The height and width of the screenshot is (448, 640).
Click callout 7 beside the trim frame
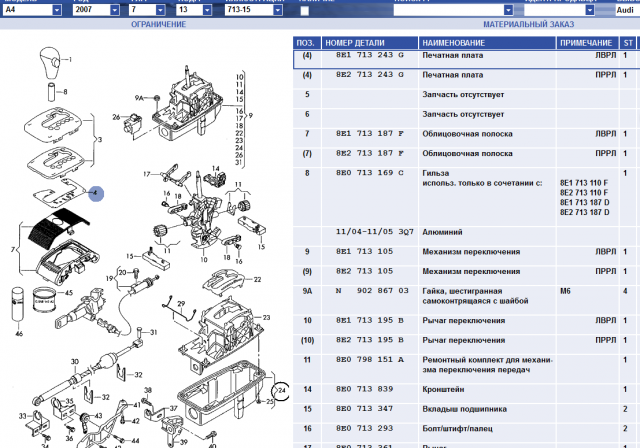tap(13, 249)
